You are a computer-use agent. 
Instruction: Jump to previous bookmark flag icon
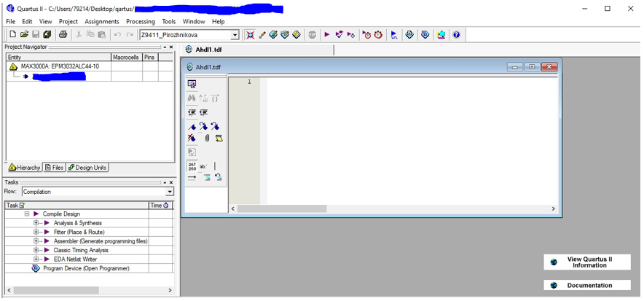click(x=215, y=126)
